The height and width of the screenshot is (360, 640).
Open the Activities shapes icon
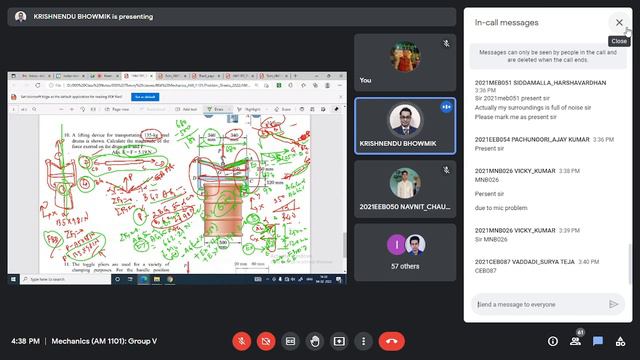[x=620, y=341]
